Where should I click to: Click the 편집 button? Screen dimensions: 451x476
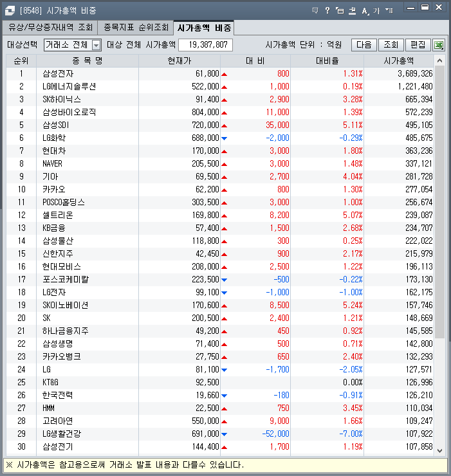[418, 45]
